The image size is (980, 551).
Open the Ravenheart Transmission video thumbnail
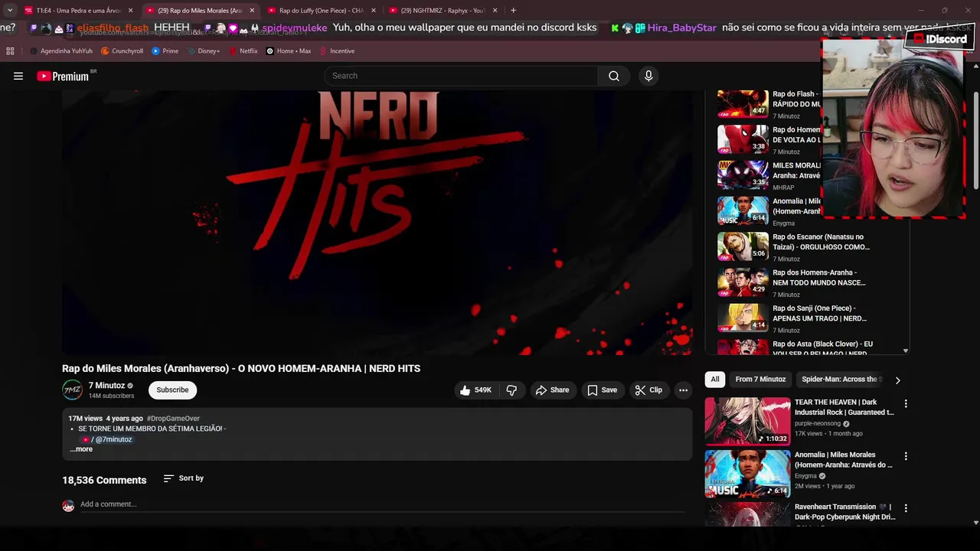point(747,514)
